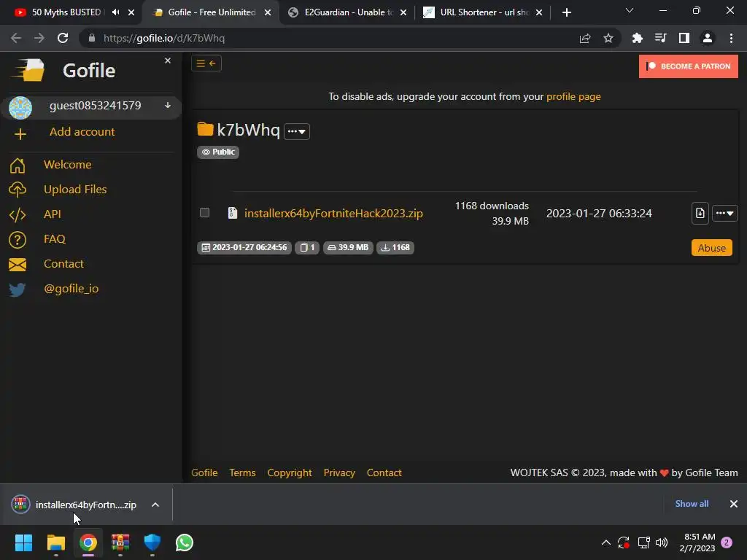Click the FAQ question mark icon
Image resolution: width=747 pixels, height=560 pixels.
pos(18,239)
